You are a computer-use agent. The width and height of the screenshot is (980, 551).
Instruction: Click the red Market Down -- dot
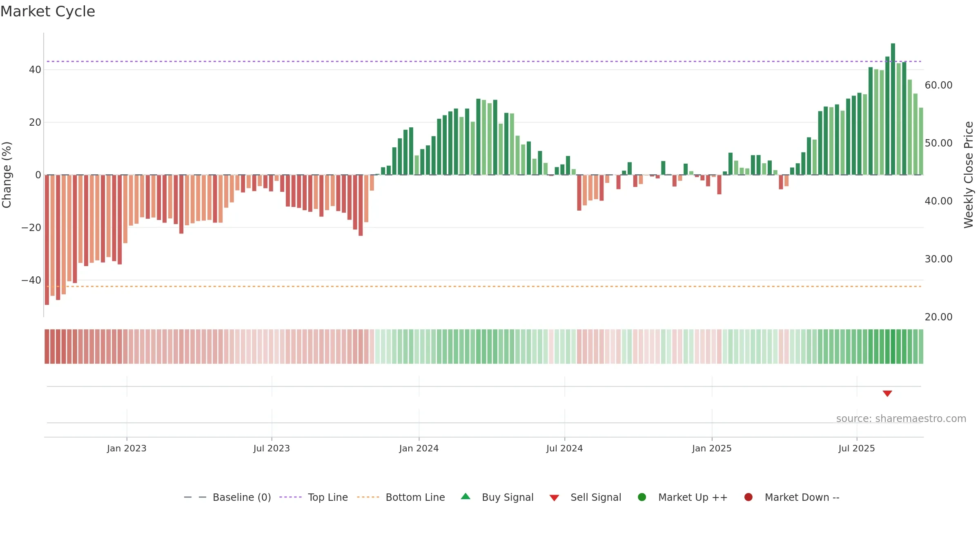tap(748, 497)
